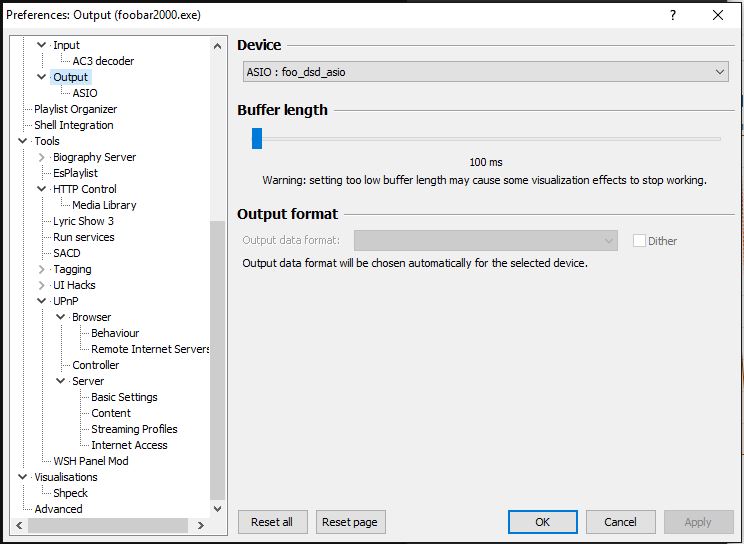Screen dimensions: 744x544
Task: Click the OK button
Action: pos(543,522)
